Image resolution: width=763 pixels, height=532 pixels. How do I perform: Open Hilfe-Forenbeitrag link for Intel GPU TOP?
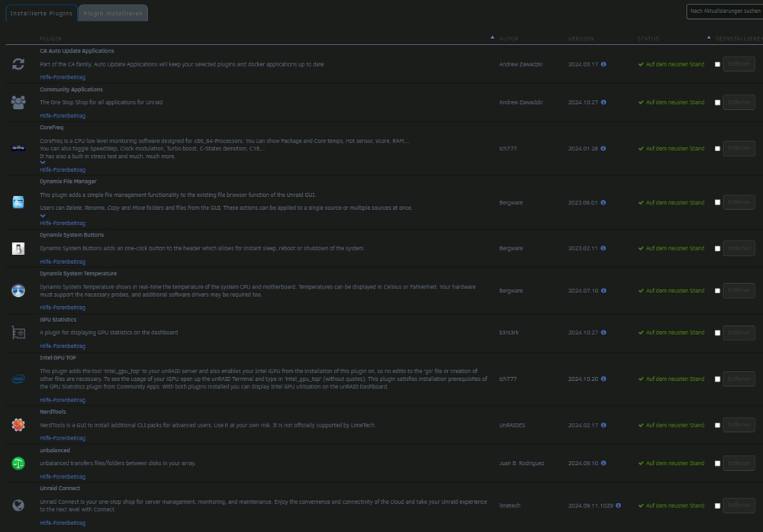[x=63, y=400]
